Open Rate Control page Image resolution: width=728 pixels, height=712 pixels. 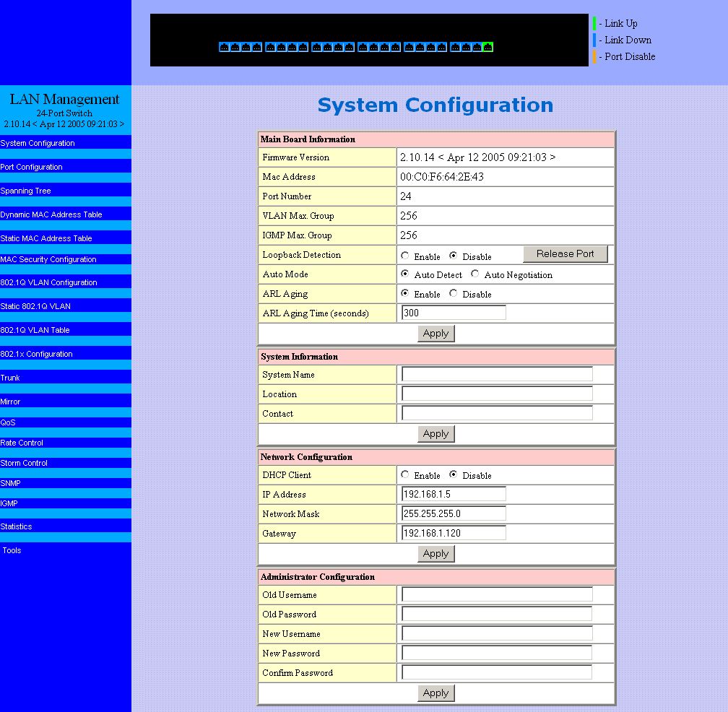[22, 443]
